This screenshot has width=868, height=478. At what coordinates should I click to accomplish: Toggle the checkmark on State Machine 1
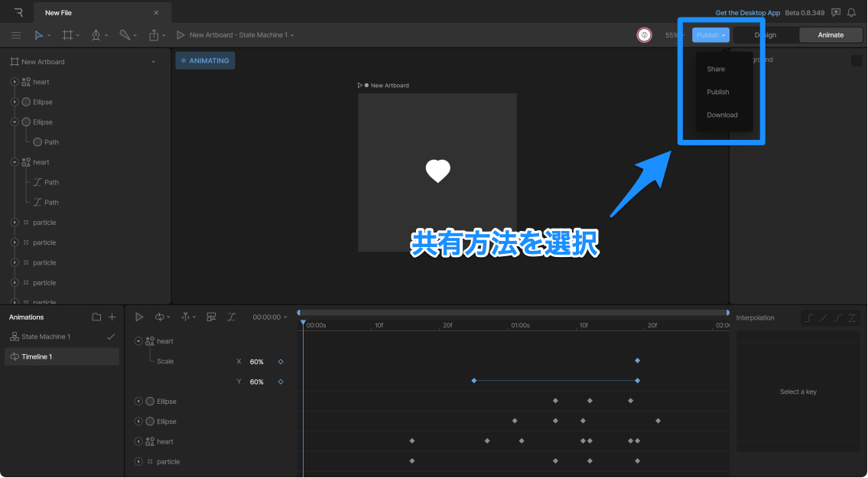point(111,336)
